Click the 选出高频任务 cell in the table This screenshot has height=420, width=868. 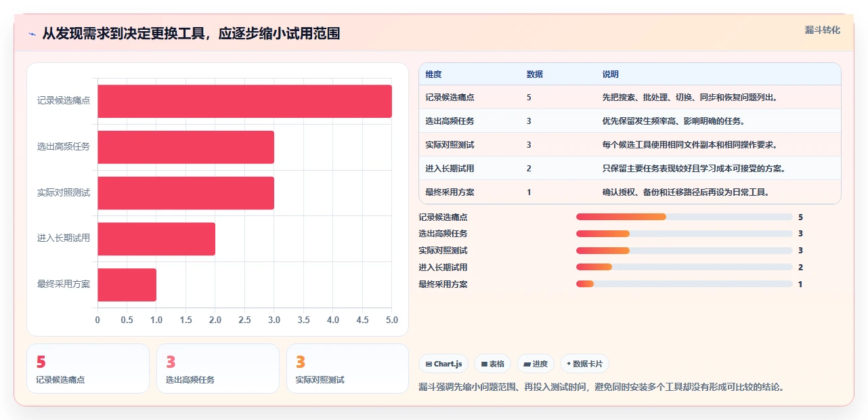click(450, 121)
